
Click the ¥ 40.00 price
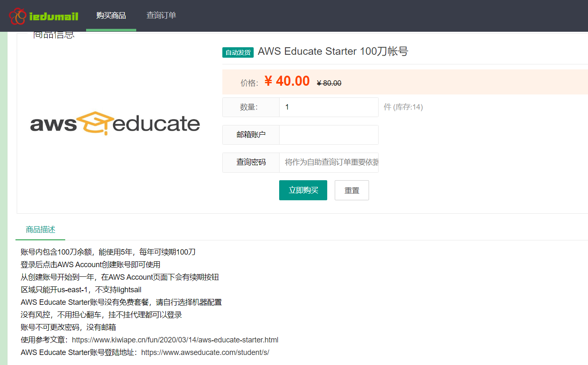287,81
